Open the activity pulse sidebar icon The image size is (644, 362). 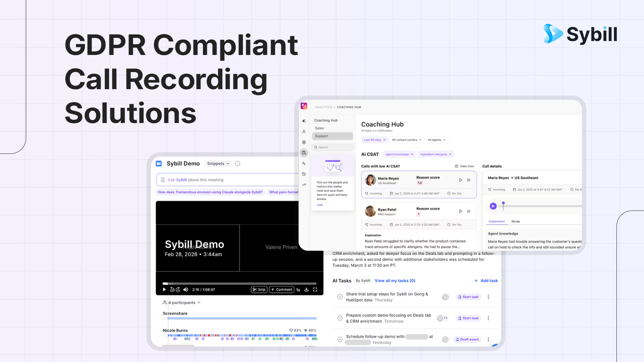(x=304, y=164)
